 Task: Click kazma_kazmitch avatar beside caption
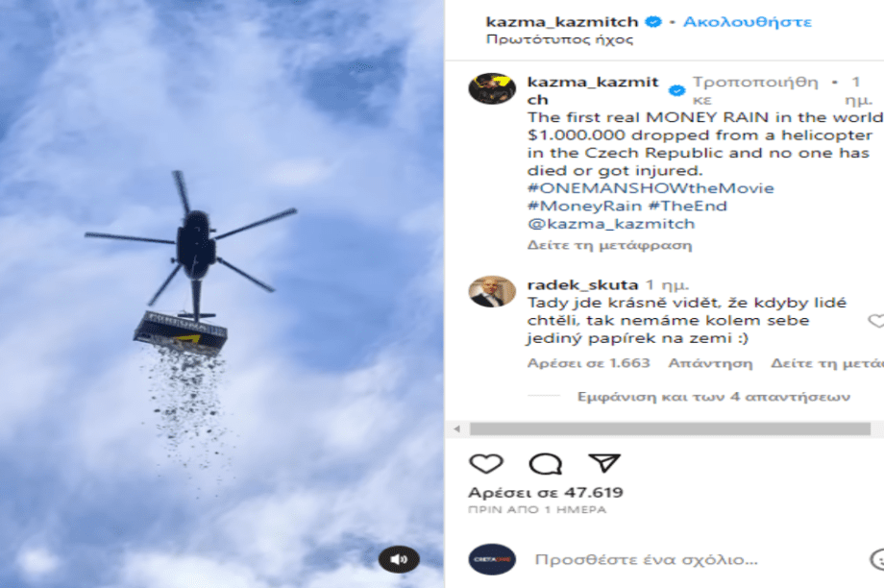(x=492, y=88)
